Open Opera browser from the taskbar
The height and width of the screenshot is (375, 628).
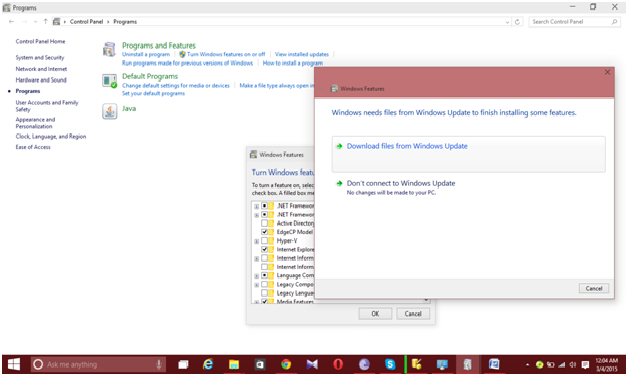click(338, 364)
